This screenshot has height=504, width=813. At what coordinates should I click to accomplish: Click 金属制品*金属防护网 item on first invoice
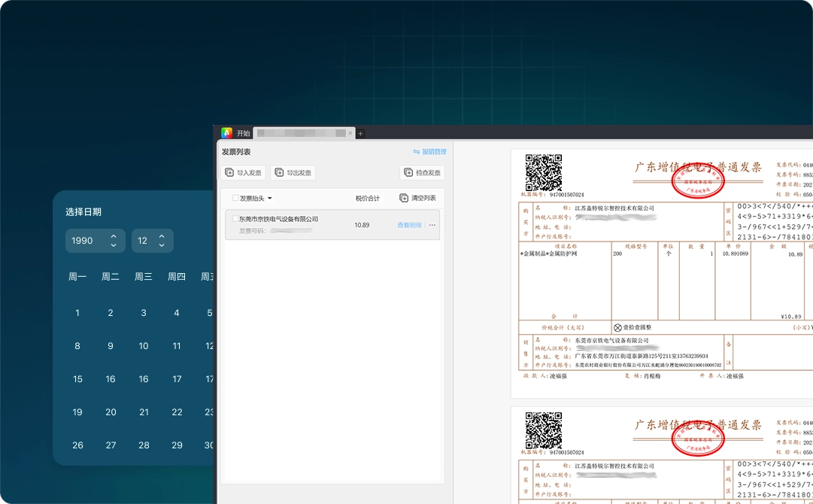tap(548, 254)
